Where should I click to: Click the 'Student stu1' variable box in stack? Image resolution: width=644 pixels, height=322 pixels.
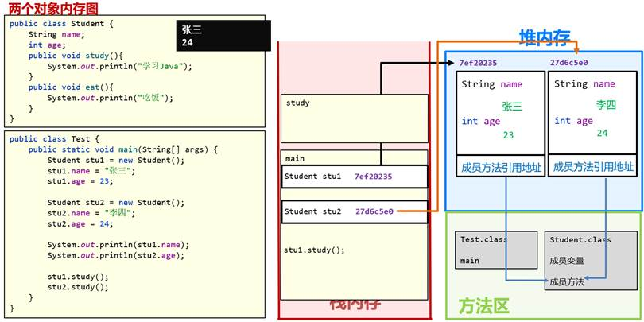(x=355, y=177)
